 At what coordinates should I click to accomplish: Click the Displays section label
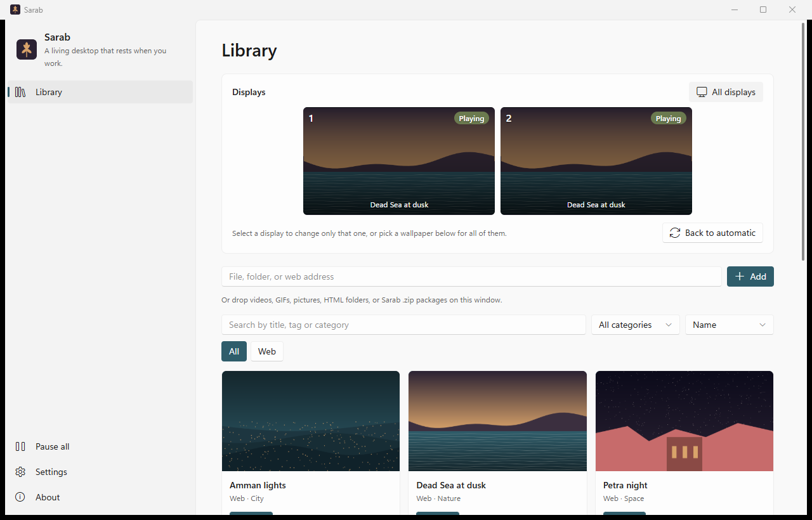coord(249,92)
